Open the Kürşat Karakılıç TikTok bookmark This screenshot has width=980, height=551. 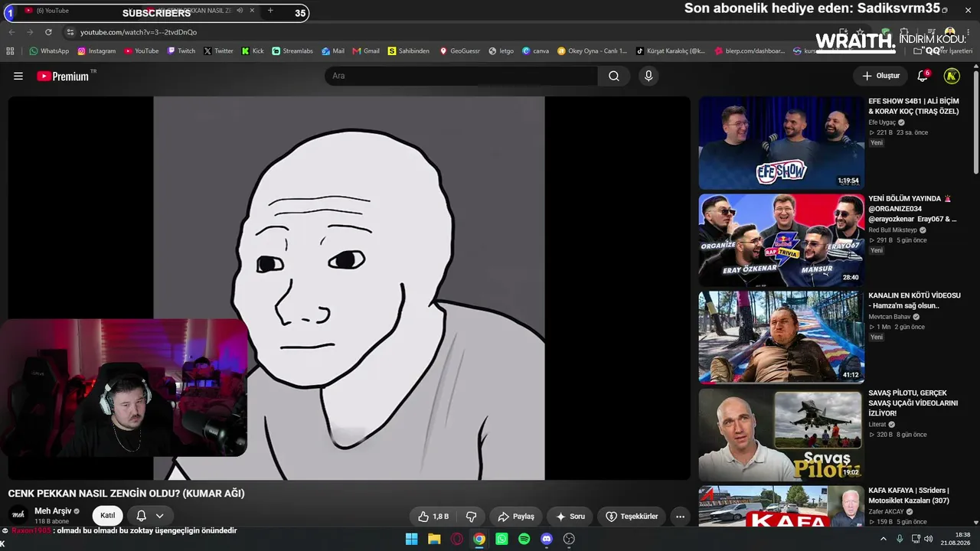coord(671,51)
